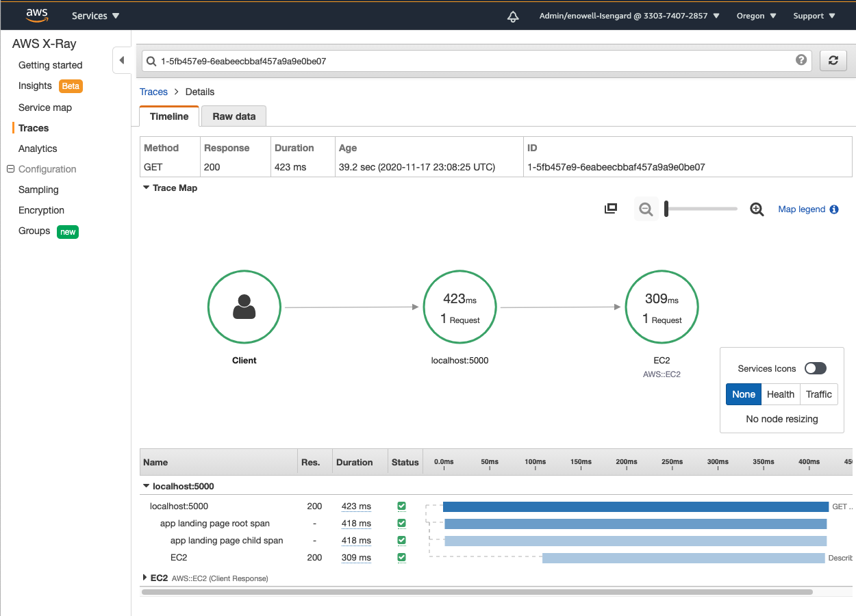Click the Map legend info icon
This screenshot has height=616, width=856.
834,209
